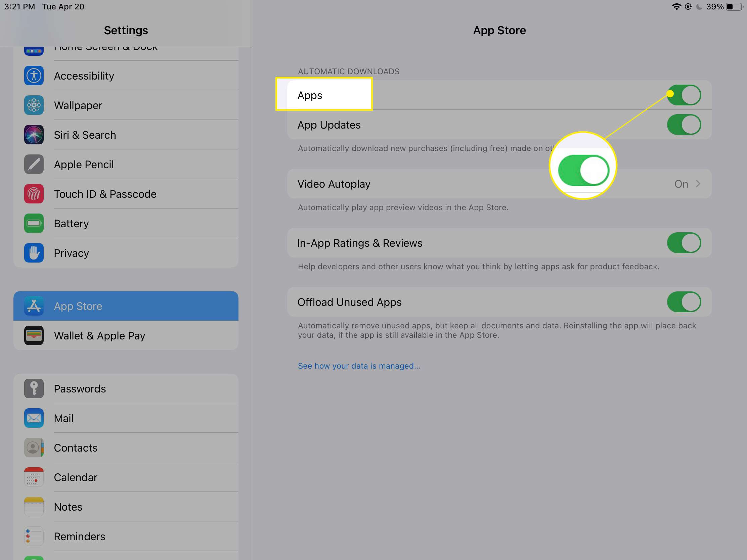The width and height of the screenshot is (747, 560).
Task: Disable the Offload Unused Apps toggle
Action: coord(684,302)
